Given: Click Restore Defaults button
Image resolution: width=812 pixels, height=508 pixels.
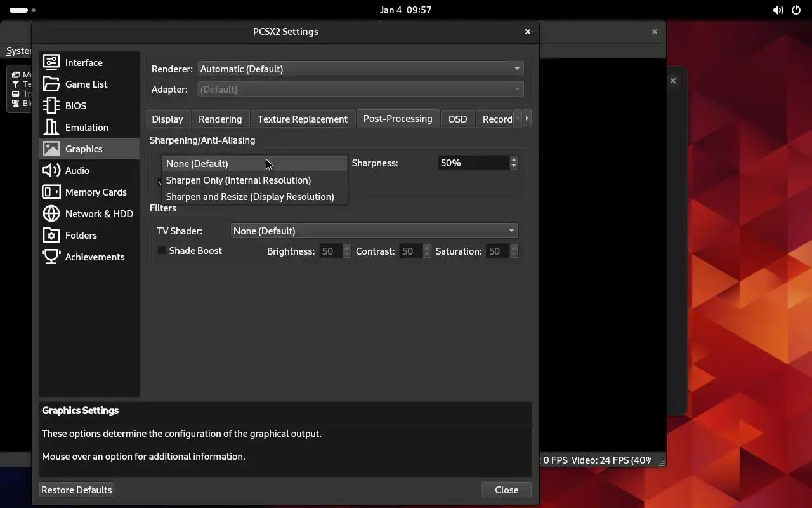Looking at the screenshot, I should coord(77,490).
